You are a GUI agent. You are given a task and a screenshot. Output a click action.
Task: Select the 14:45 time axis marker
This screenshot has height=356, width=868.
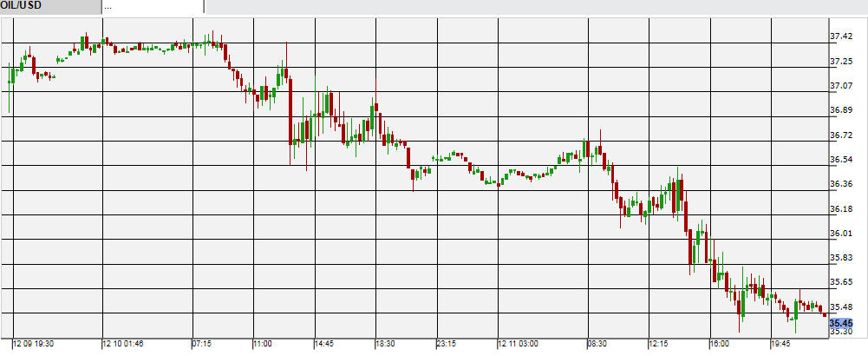coord(323,344)
